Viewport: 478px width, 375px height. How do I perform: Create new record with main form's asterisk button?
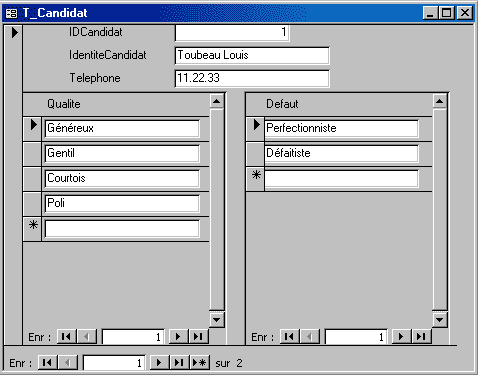point(200,362)
